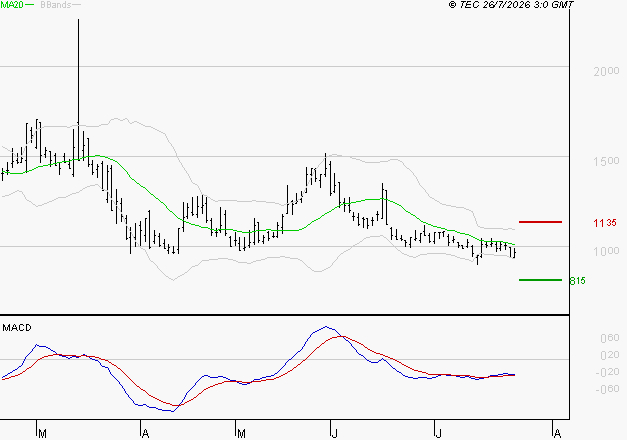Click the last A month marker on the time axis
Screen dimensions: 627x440
click(x=557, y=433)
